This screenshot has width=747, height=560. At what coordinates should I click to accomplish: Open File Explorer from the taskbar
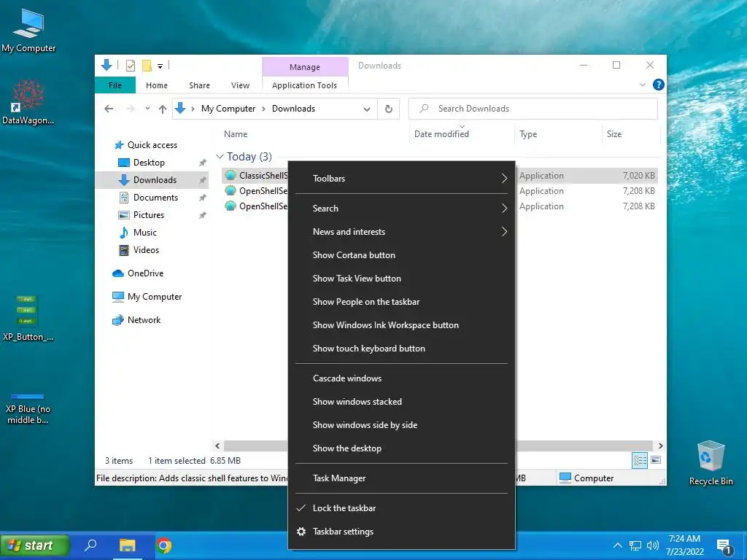coord(127,545)
